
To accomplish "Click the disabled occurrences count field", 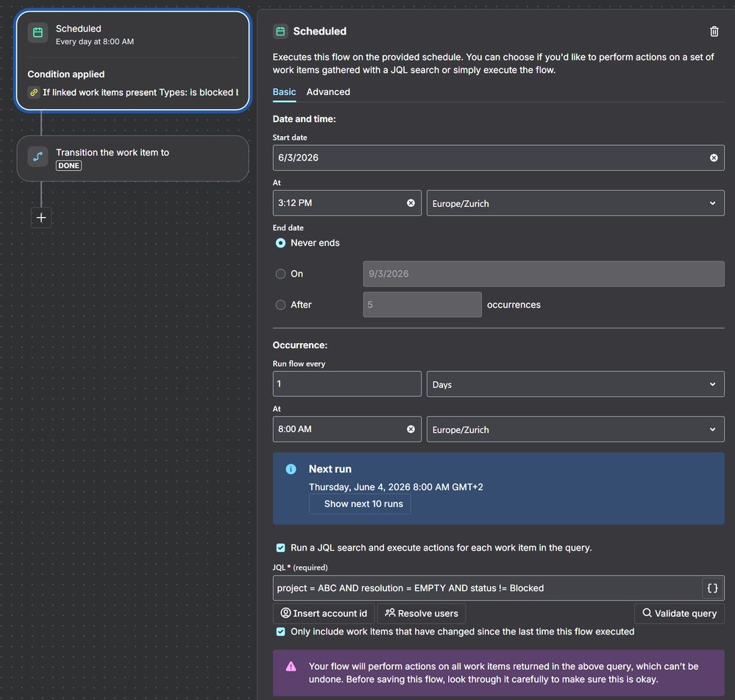I will point(422,305).
